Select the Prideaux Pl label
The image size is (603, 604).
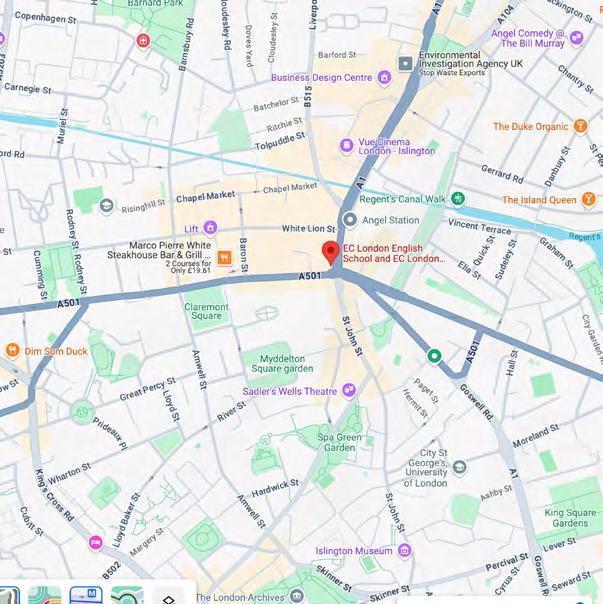(x=110, y=434)
